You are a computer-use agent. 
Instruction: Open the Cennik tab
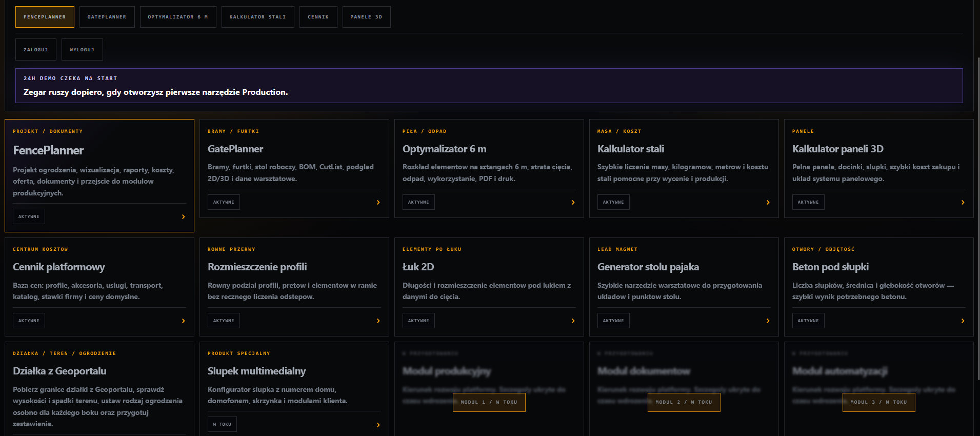318,17
